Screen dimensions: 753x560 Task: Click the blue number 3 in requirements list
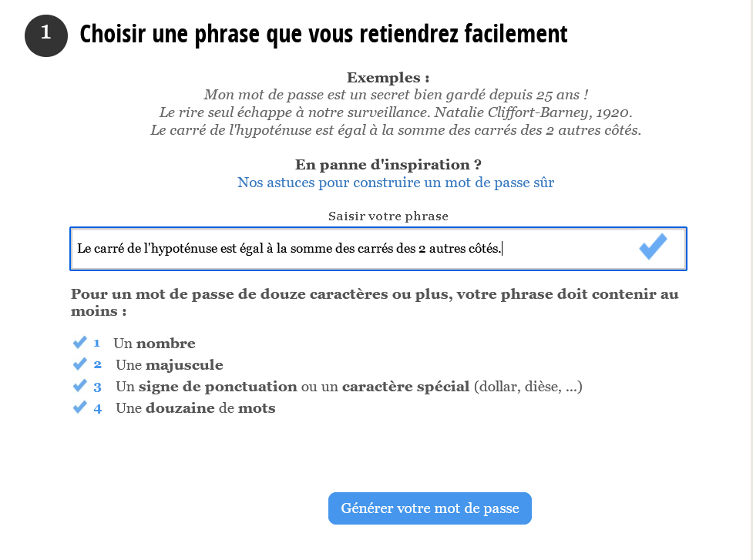[97, 387]
